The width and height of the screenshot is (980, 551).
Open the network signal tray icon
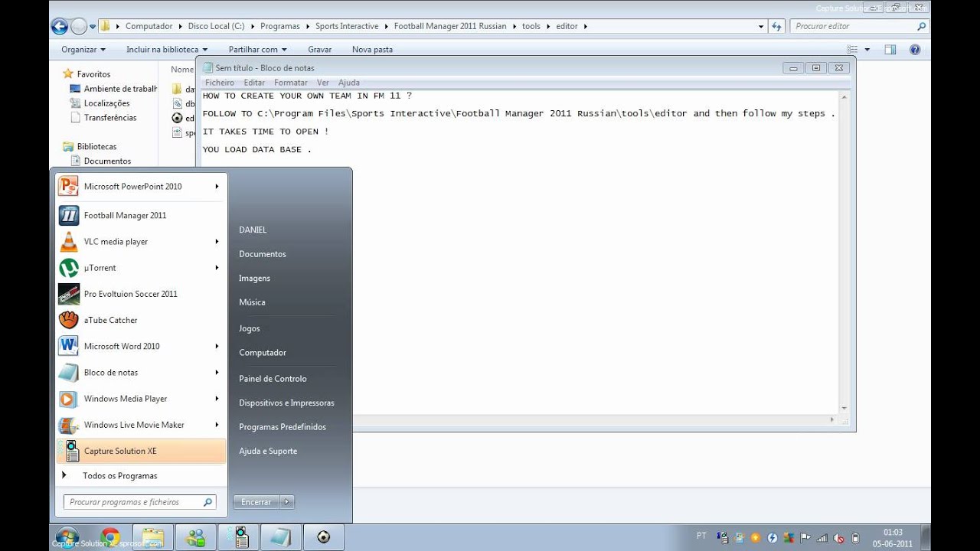(x=822, y=538)
